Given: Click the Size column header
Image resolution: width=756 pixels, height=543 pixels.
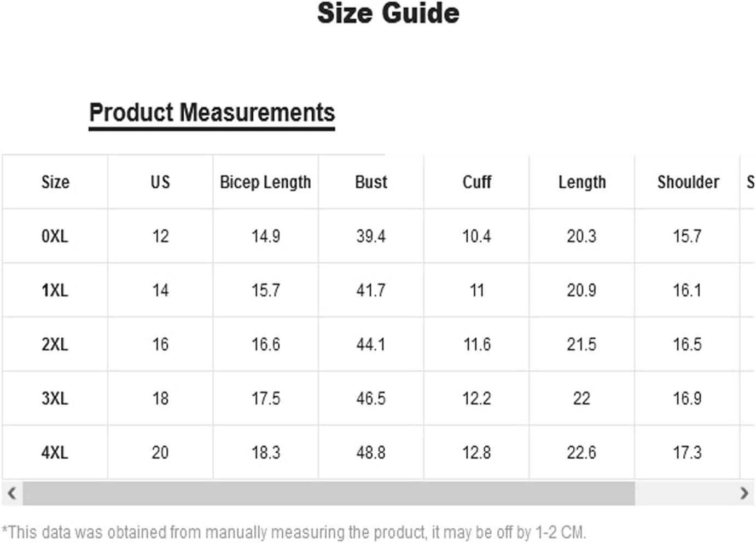Looking at the screenshot, I should [x=55, y=182].
